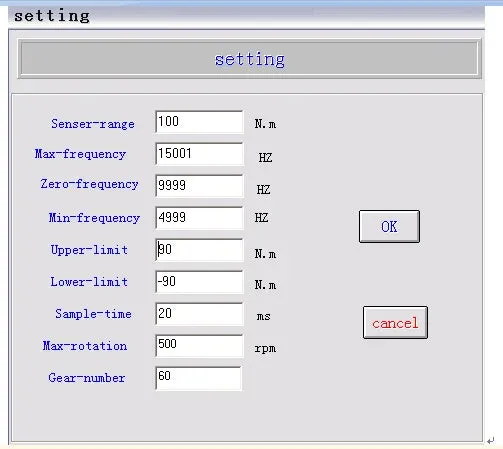Screen dimensions: 503x449
Task: Focus the Sample-time input box showing 20
Action: (x=199, y=314)
